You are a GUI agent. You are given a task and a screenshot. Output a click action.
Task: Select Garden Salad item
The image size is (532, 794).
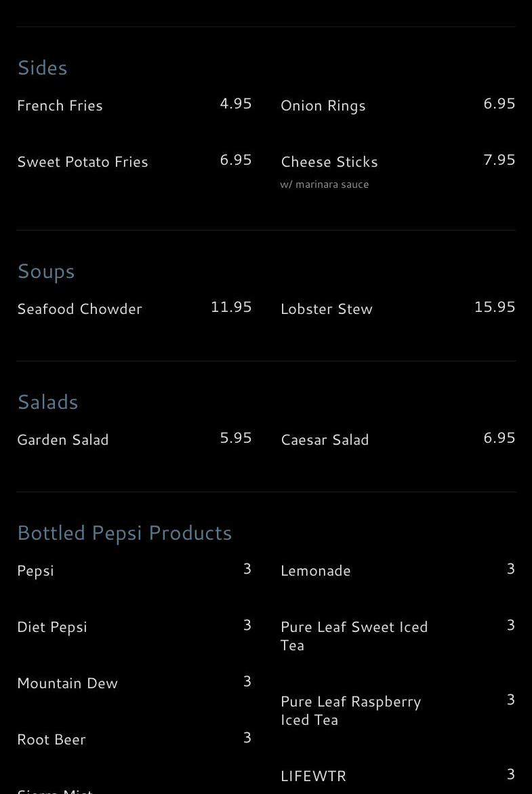[63, 440]
